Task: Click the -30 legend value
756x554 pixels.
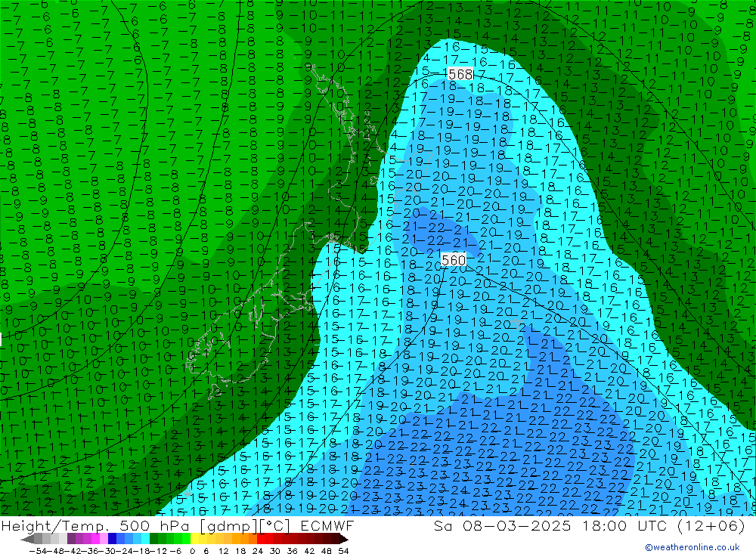Action: (x=107, y=551)
